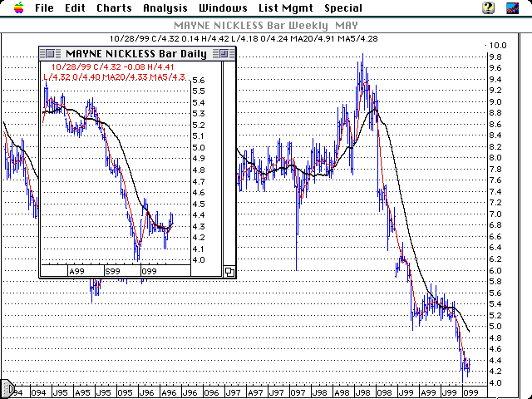Click the 5.1 price label in Daily window
The image size is (532, 399).
(199, 136)
